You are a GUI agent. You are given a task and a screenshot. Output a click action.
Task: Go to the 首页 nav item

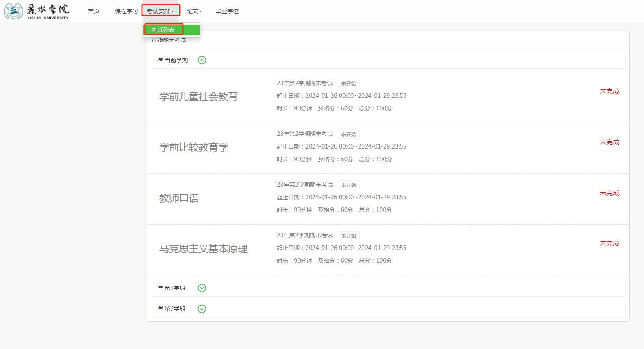tap(94, 11)
